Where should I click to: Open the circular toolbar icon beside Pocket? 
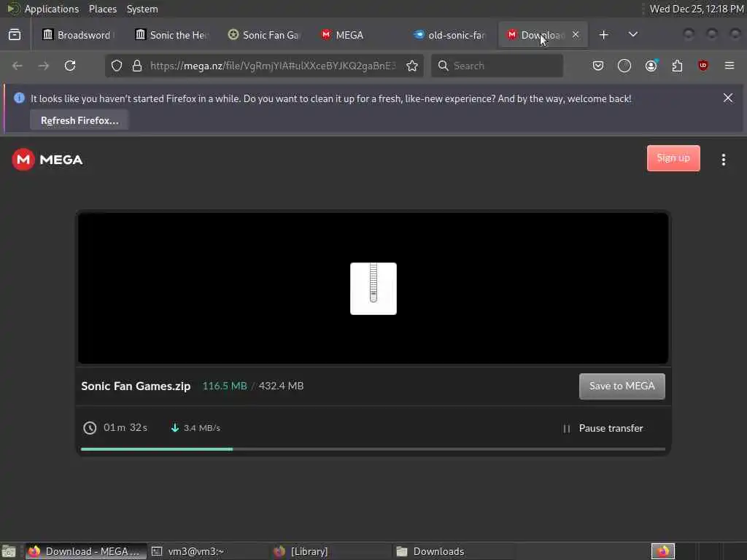tap(624, 66)
